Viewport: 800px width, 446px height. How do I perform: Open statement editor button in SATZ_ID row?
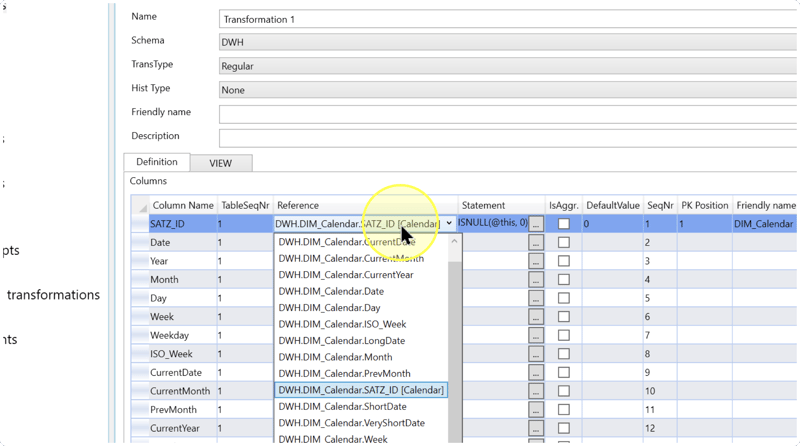pos(536,224)
